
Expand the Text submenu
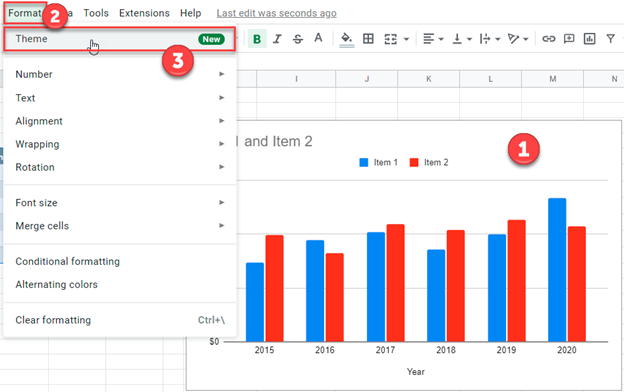click(x=120, y=98)
